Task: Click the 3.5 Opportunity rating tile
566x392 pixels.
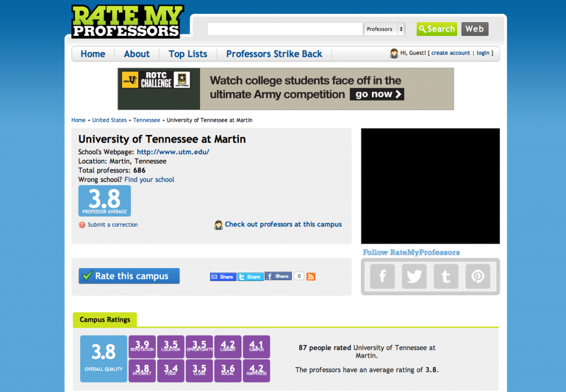Action: (199, 347)
